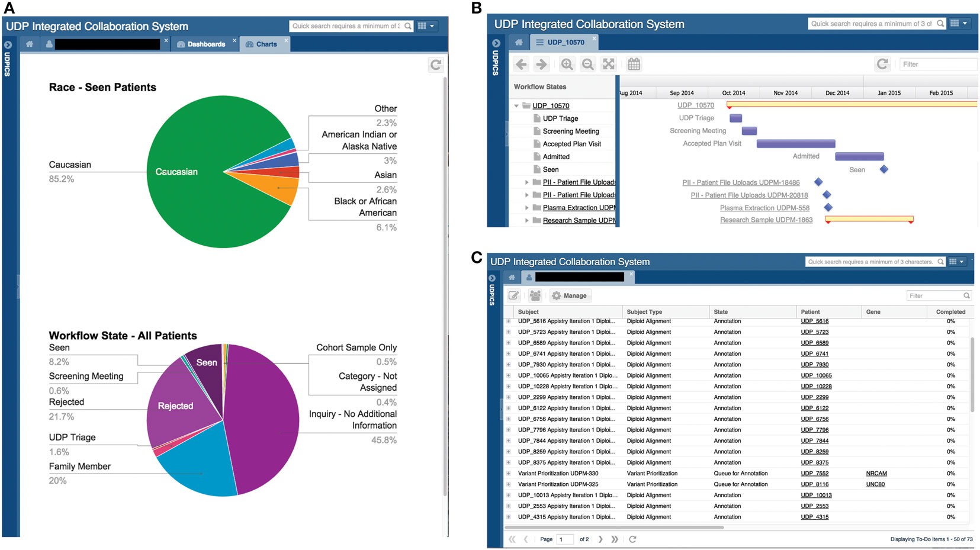Expand Research Sample tree node
The width and height of the screenshot is (980, 550).
(x=526, y=221)
